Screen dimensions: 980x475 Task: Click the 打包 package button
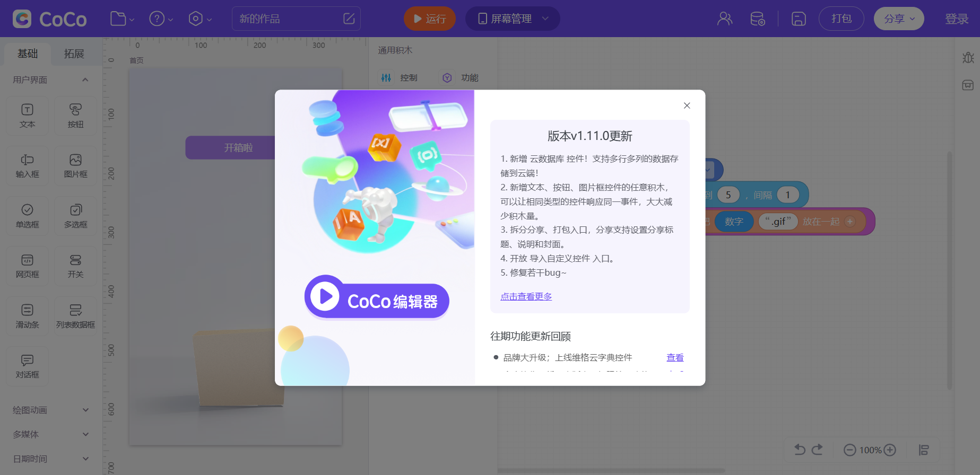tap(842, 19)
